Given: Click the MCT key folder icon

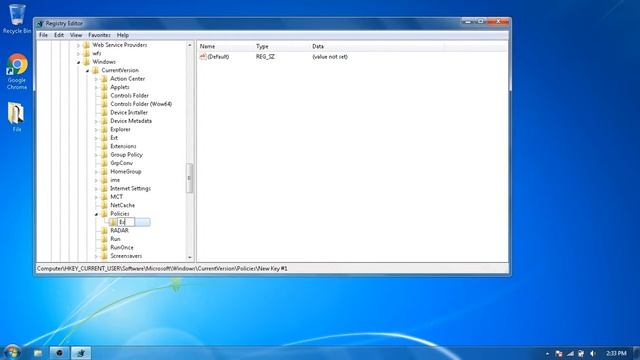Looking at the screenshot, I should pyautogui.click(x=104, y=197).
